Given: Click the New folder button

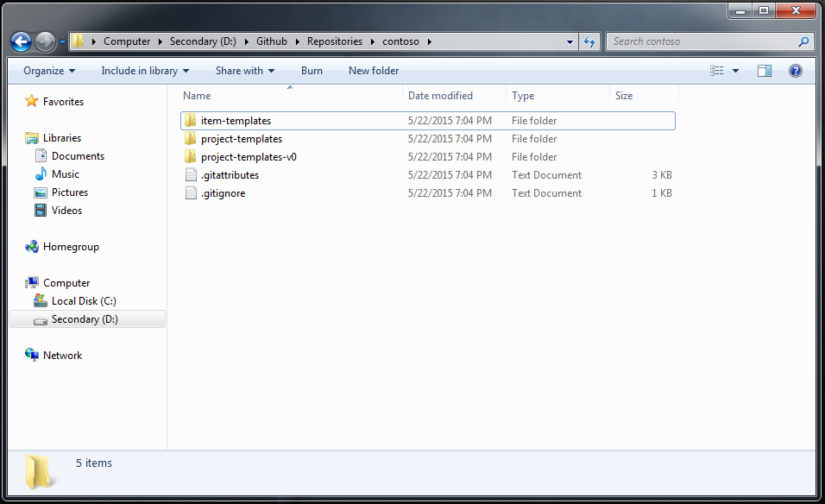Looking at the screenshot, I should click(x=373, y=70).
